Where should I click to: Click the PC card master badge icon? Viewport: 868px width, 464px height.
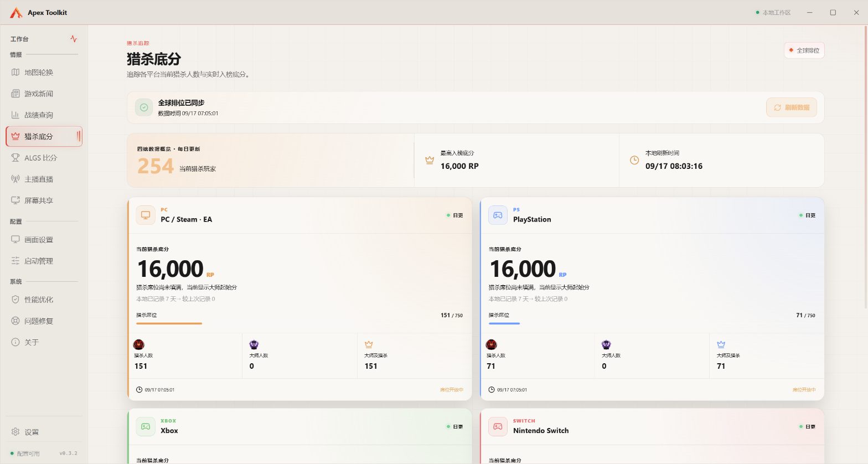click(254, 344)
